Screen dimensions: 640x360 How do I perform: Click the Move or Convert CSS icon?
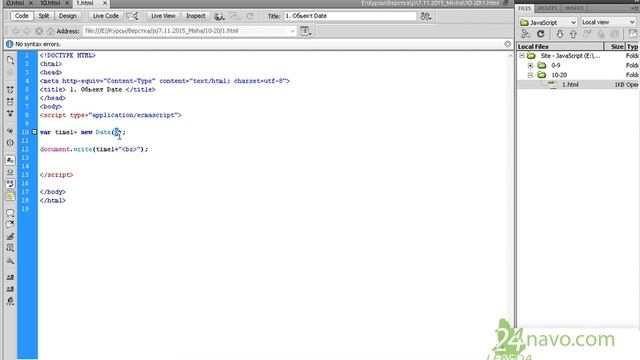10,260
